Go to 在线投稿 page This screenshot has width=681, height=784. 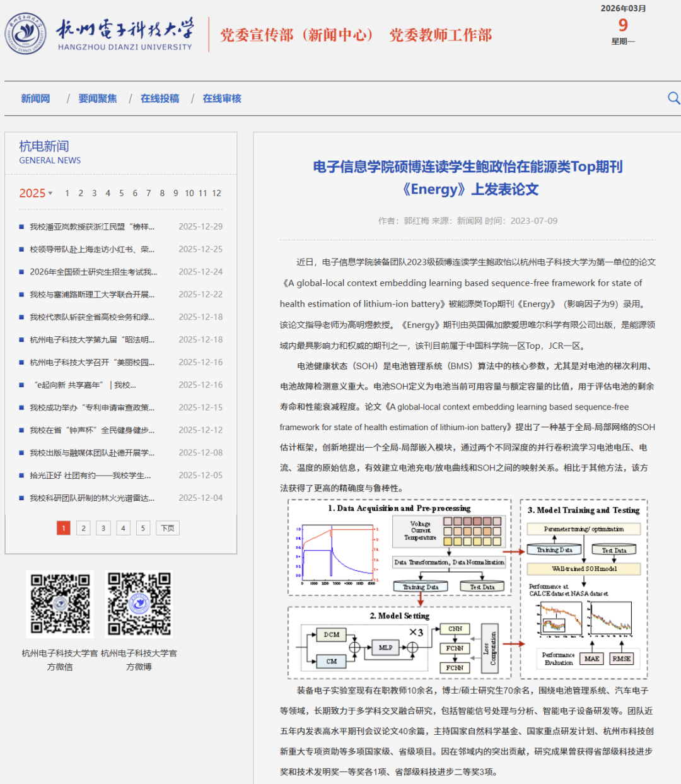160,98
